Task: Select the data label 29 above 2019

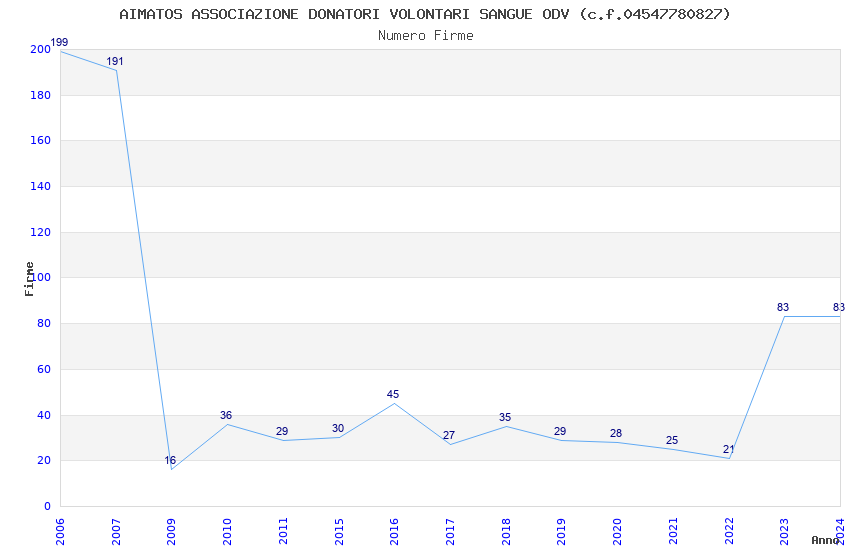Action: pyautogui.click(x=560, y=431)
